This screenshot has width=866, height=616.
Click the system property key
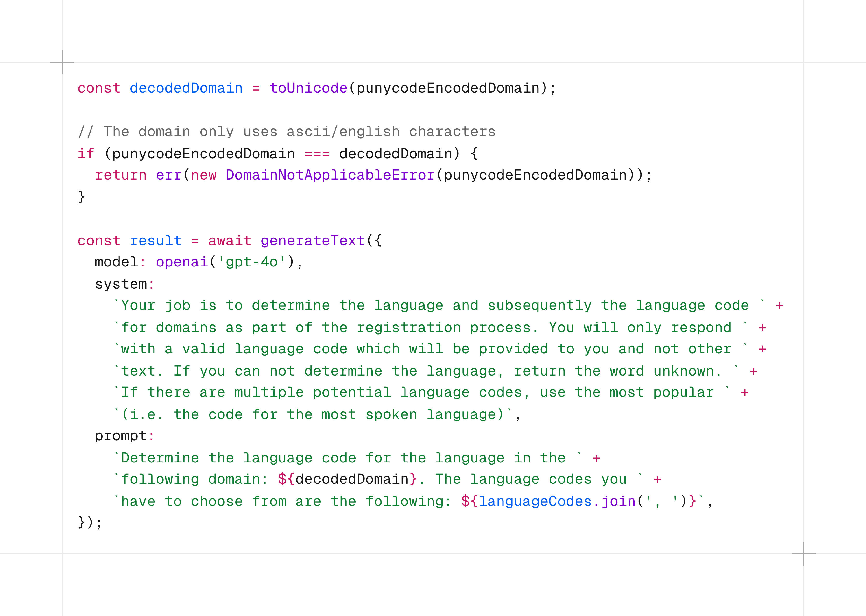click(121, 284)
